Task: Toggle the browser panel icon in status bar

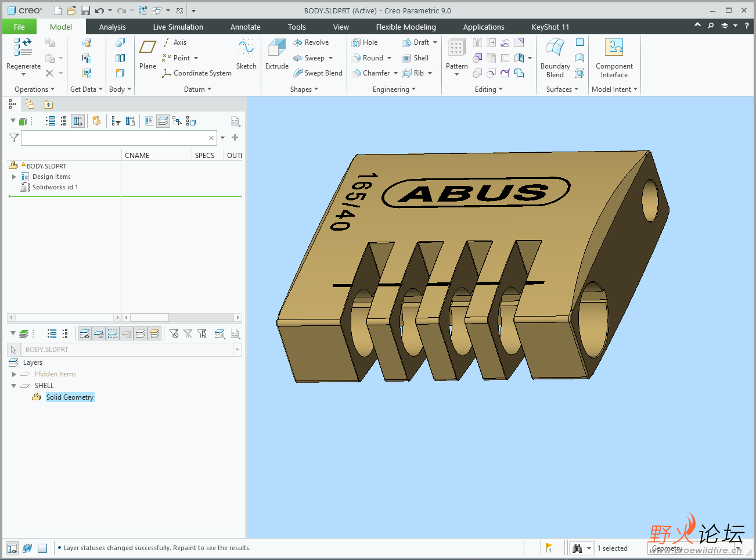Action: [x=27, y=548]
